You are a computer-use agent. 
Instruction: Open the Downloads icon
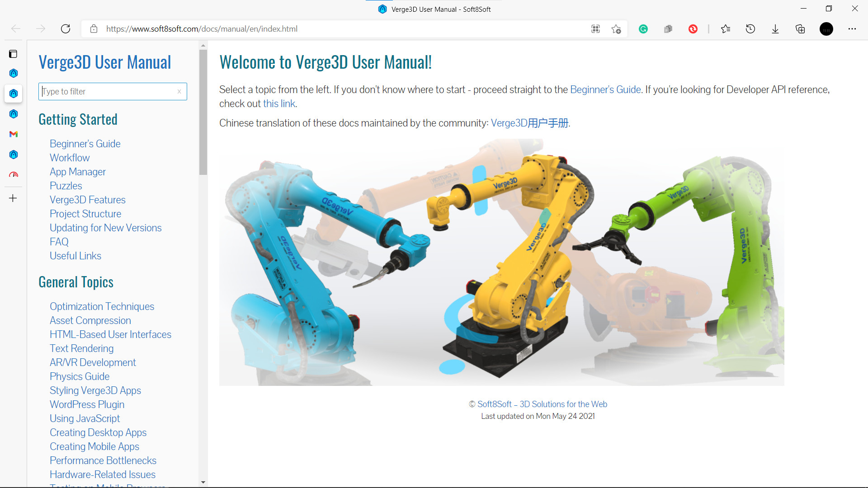pyautogui.click(x=775, y=29)
